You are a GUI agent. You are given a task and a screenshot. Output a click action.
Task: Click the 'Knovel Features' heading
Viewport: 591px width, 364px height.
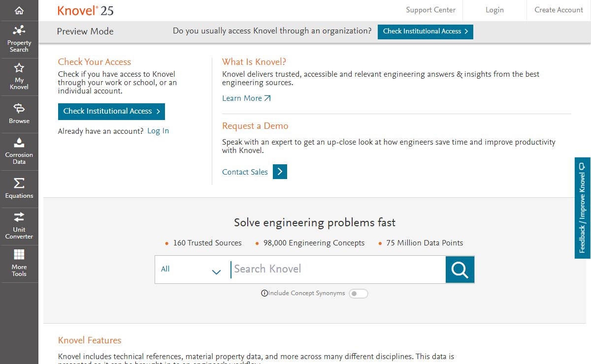(90, 340)
